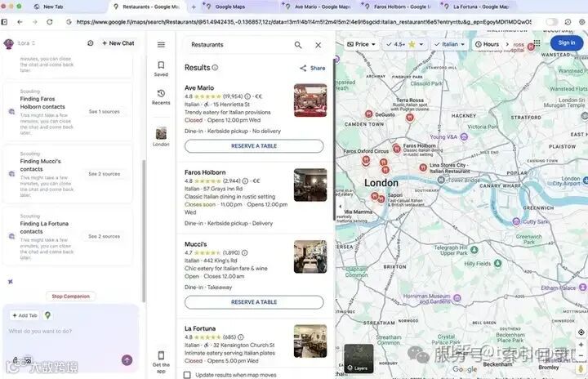Click Mucci's rating info icon
Screen dimensions: 588x379
(244, 252)
